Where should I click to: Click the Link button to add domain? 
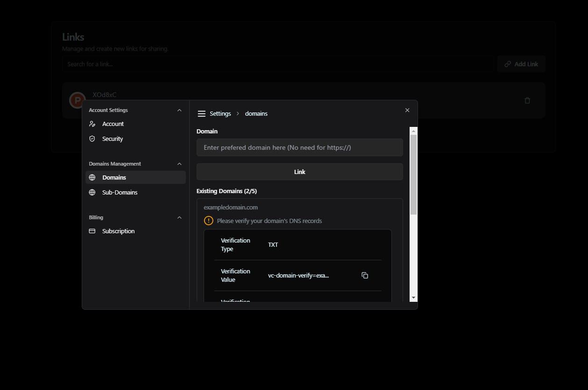point(300,172)
